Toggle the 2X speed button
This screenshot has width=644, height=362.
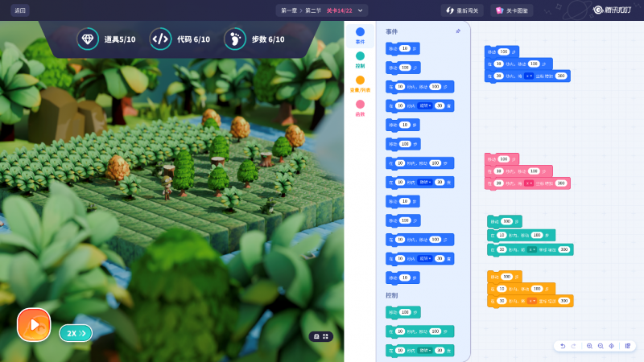76,333
